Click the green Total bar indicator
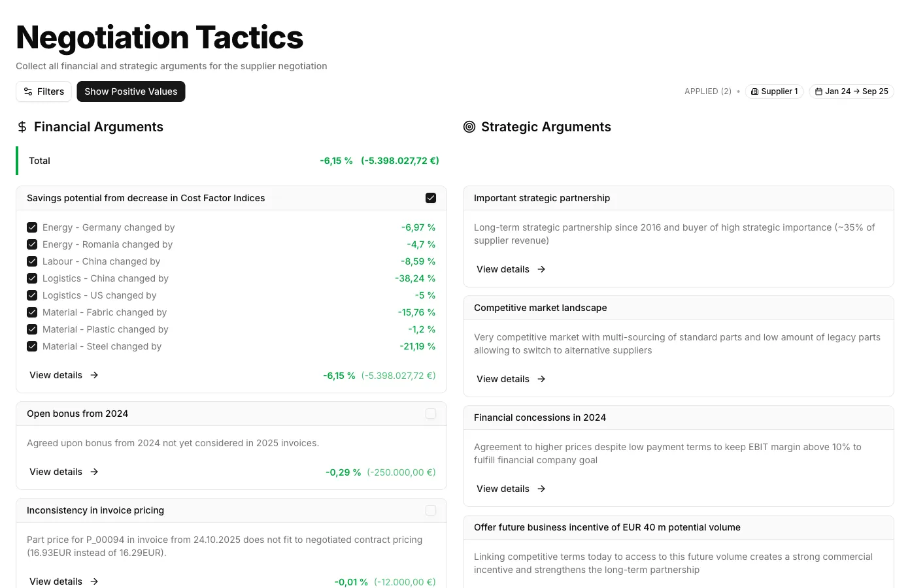Image resolution: width=910 pixels, height=588 pixels. point(16,161)
